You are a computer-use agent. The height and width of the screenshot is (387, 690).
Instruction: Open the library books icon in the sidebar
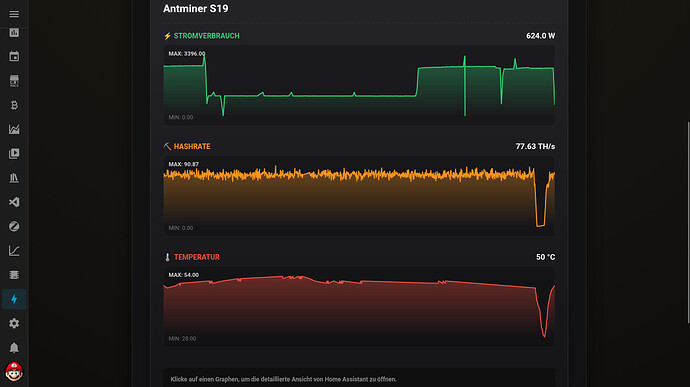pyautogui.click(x=14, y=177)
